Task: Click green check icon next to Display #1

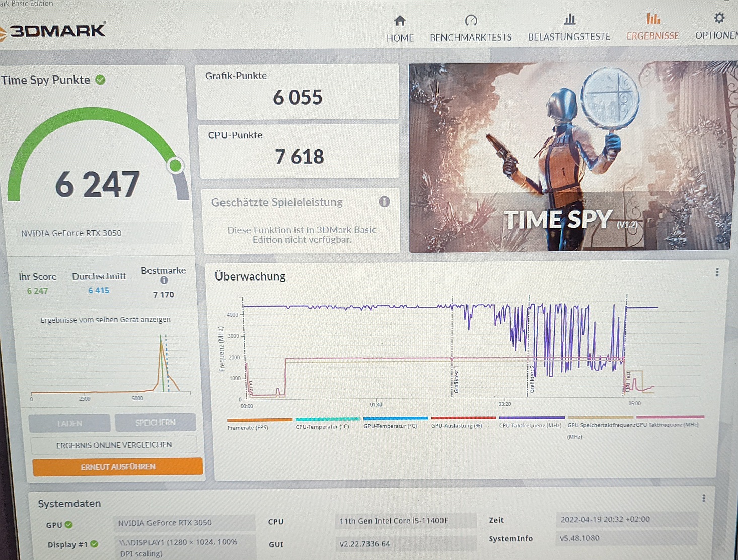Action: tap(94, 544)
